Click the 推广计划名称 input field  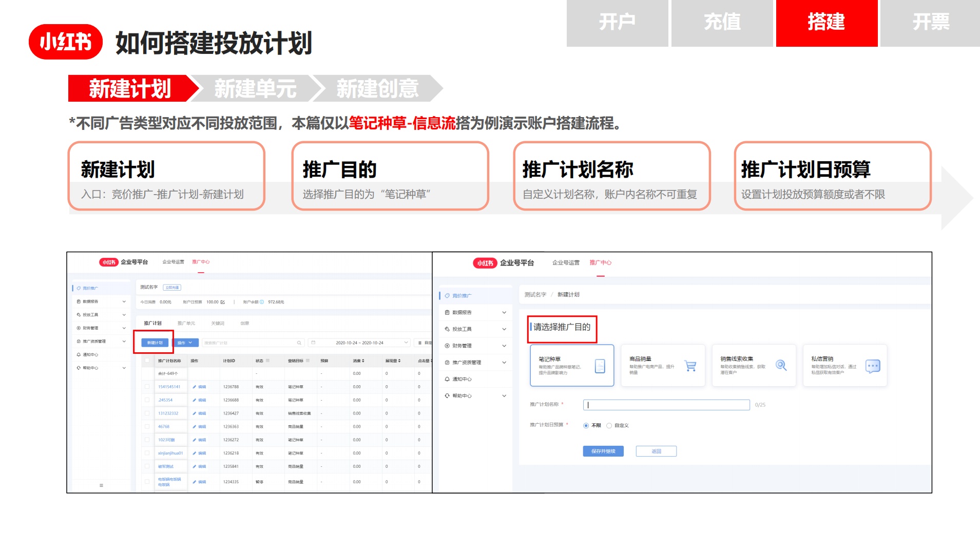click(666, 405)
